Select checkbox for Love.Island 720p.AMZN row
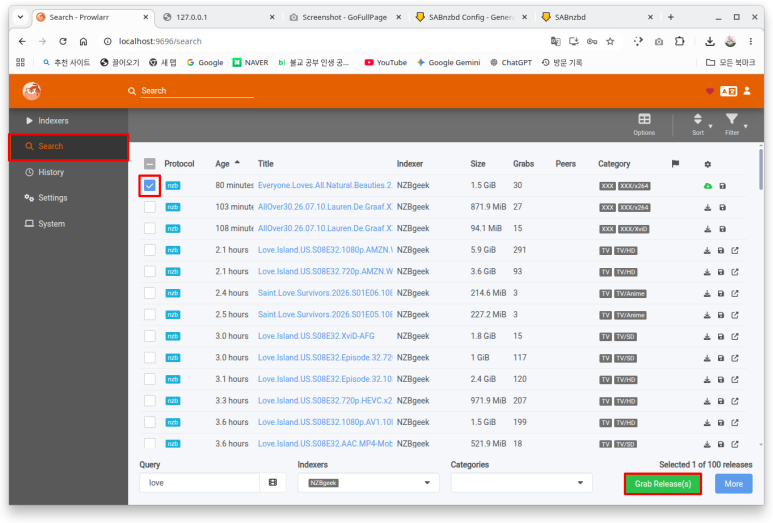 150,272
